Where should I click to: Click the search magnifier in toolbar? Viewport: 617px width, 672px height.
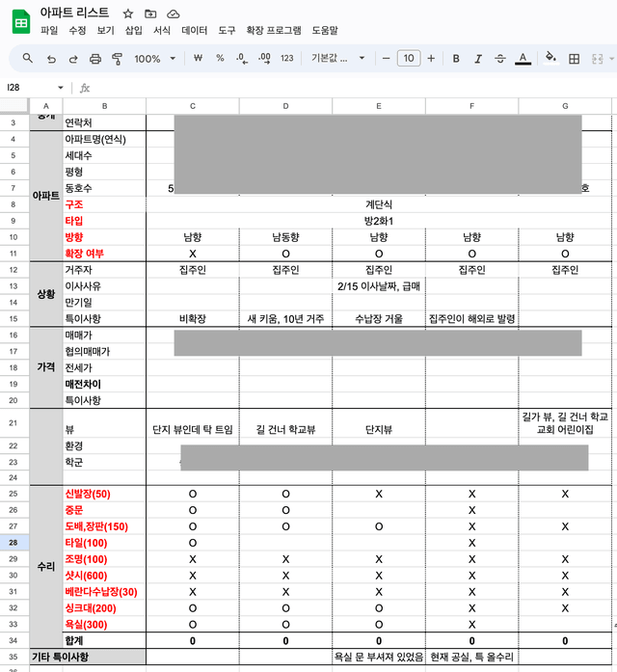tap(27, 58)
